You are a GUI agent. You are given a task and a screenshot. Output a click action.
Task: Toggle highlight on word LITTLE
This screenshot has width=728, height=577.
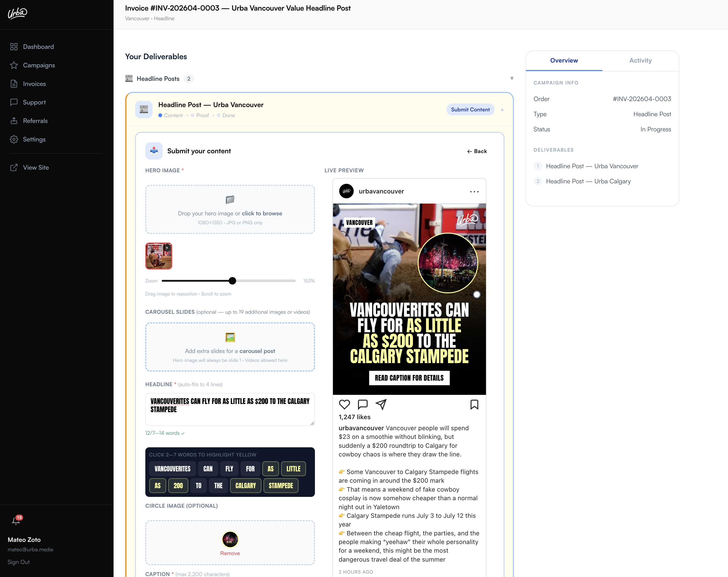click(294, 469)
